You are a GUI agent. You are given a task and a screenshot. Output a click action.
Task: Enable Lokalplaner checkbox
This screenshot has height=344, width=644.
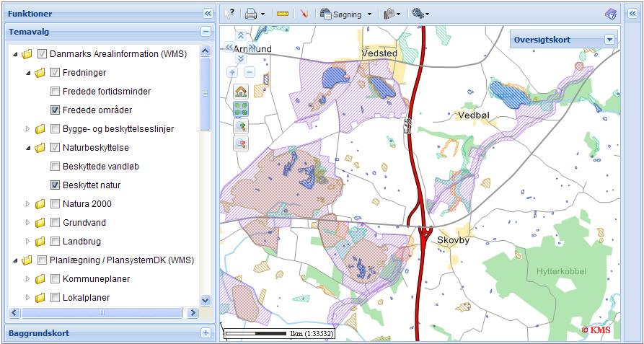point(55,298)
